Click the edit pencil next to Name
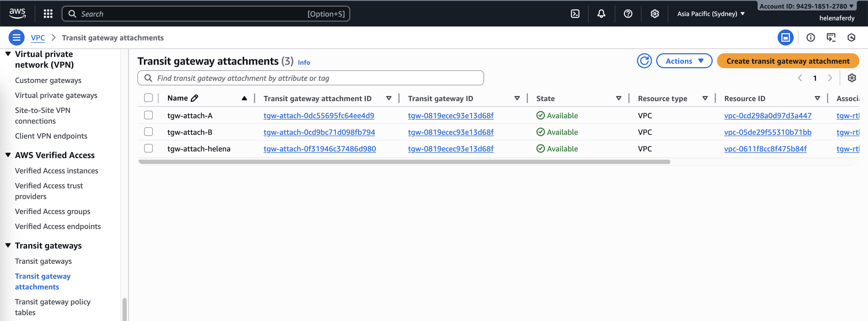Screen dimensions: 868x321 pyautogui.click(x=194, y=98)
